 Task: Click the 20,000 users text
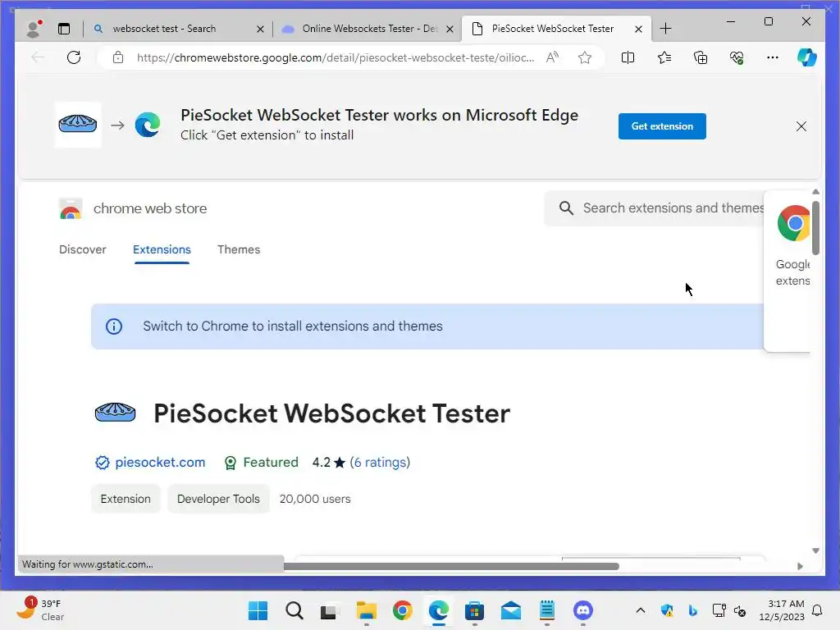pos(315,499)
